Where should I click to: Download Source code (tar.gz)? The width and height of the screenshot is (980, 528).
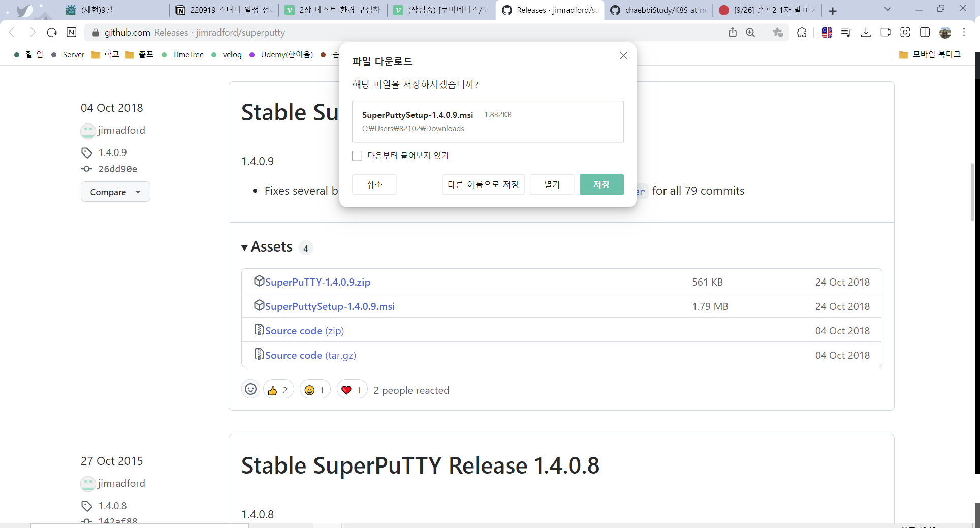310,355
